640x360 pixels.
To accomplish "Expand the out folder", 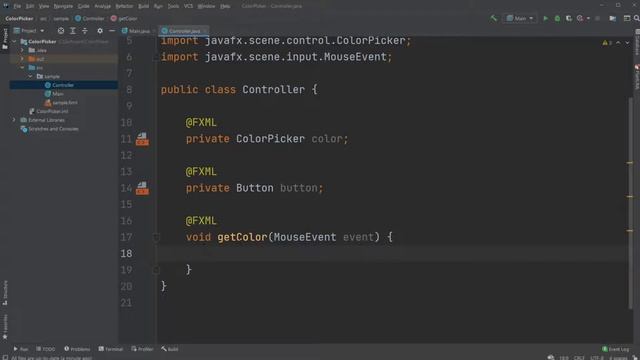I will coord(22,59).
